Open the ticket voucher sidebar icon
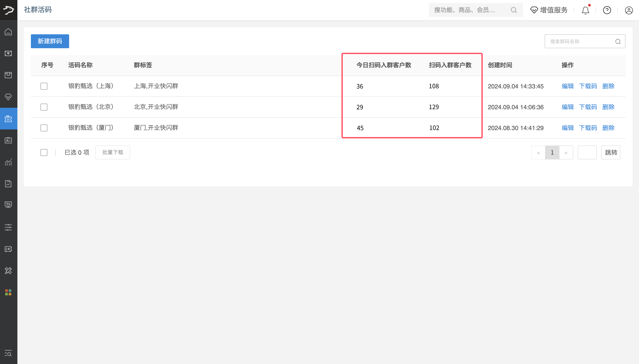Screen dimensions: 639x364 pyautogui.click(x=8, y=249)
